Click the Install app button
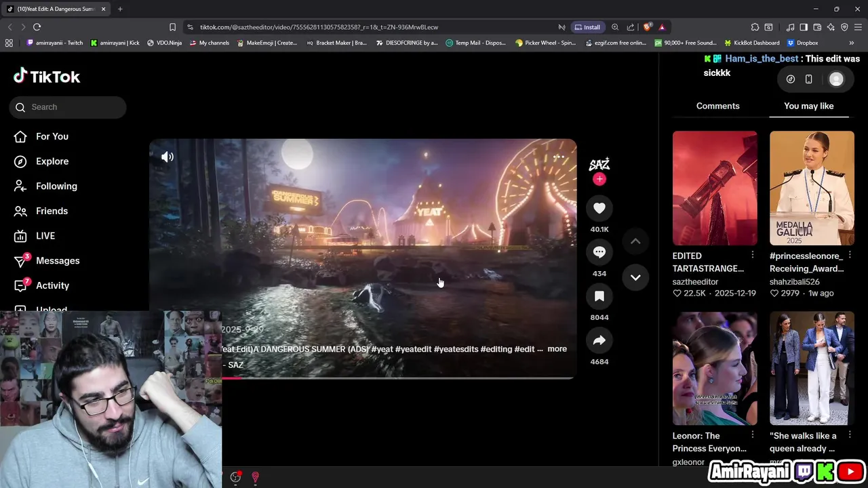 587,27
